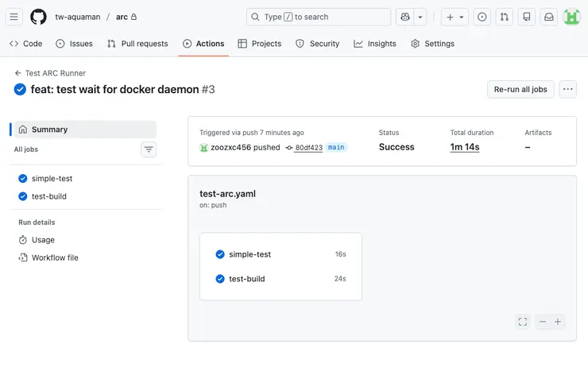The image size is (588, 391).
Task: Click the GitHub logo icon
Action: pos(38,17)
